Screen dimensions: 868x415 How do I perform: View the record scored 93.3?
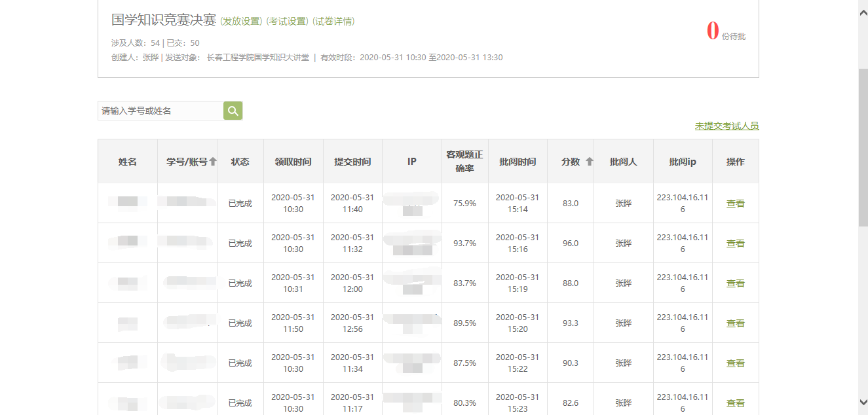coord(735,323)
